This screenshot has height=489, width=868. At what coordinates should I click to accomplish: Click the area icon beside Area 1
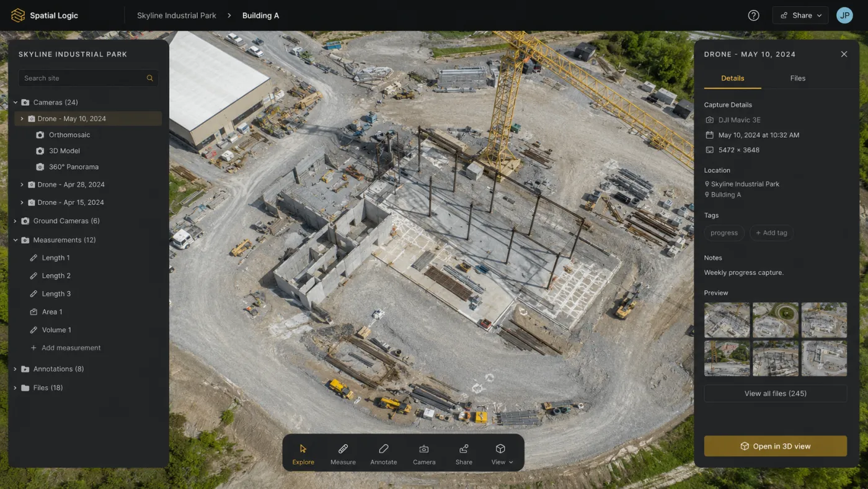pos(34,312)
